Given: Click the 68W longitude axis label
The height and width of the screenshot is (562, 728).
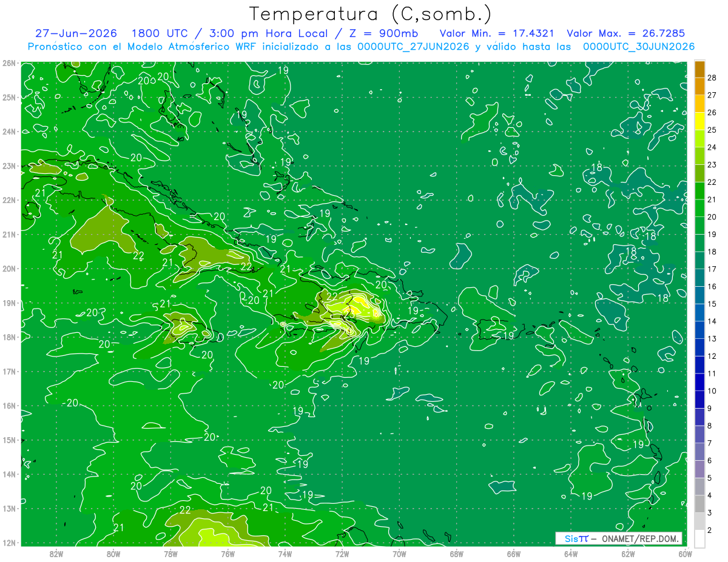Looking at the screenshot, I should click(457, 553).
